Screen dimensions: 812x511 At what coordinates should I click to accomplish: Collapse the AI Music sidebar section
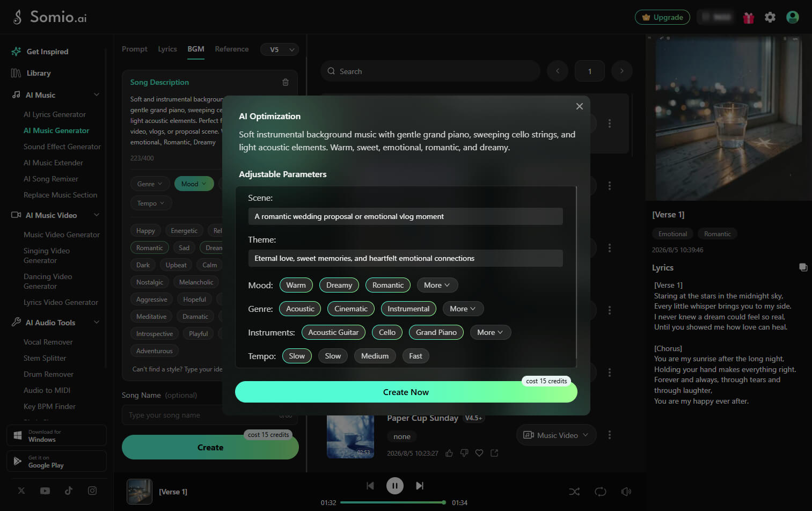coord(97,95)
